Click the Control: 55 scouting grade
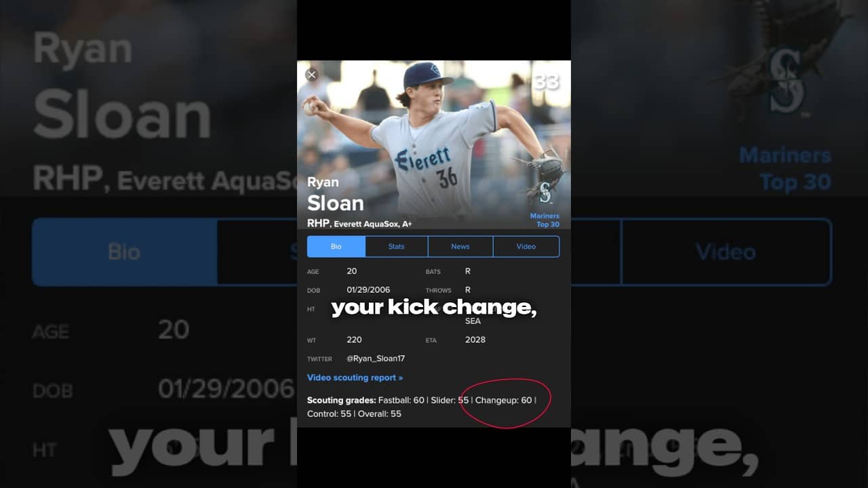The height and width of the screenshot is (488, 868). (x=329, y=413)
